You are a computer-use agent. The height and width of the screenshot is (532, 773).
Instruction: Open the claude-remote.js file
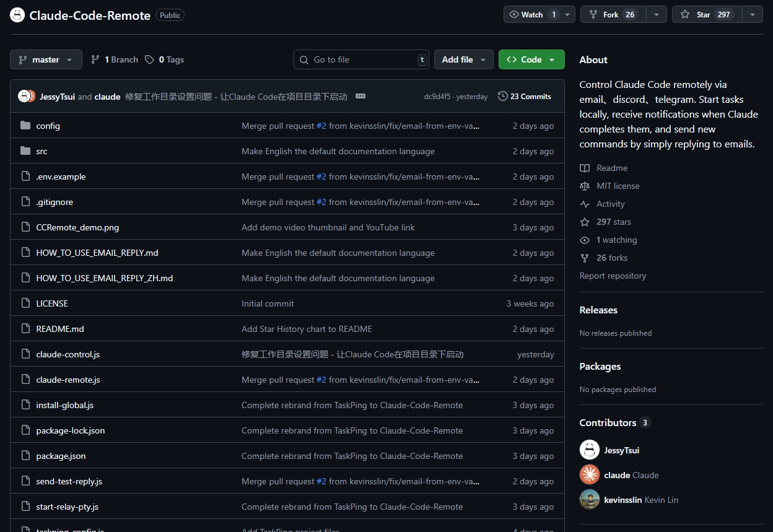(68, 380)
